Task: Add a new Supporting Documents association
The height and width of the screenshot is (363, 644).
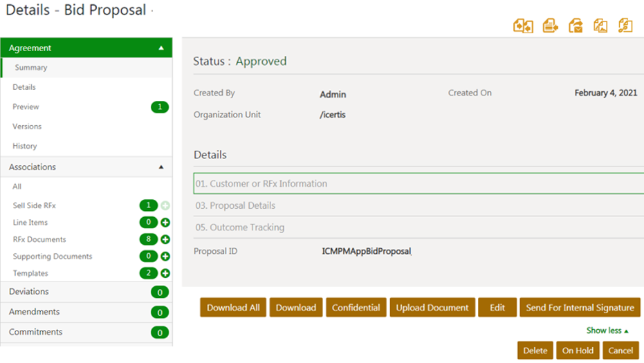Action: coord(165,257)
